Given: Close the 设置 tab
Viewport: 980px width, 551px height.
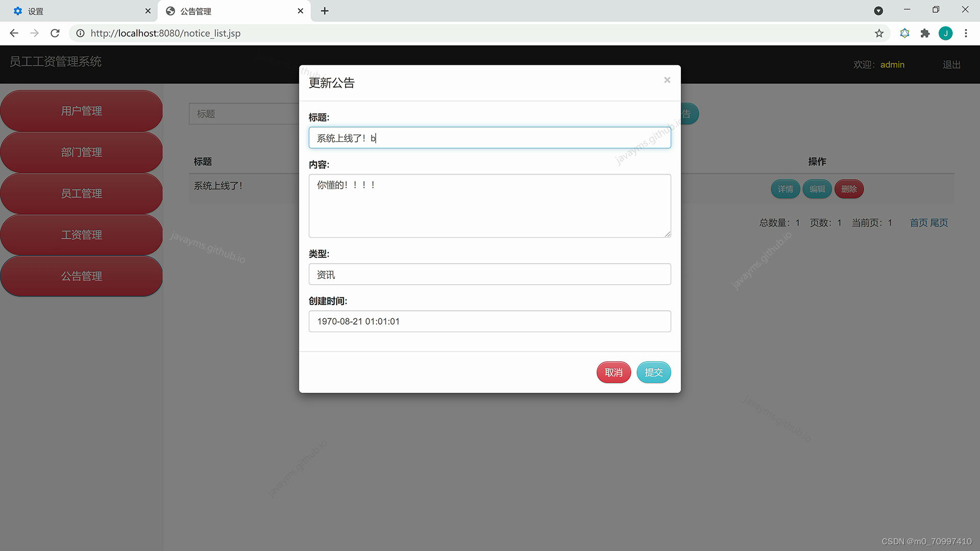Looking at the screenshot, I should pyautogui.click(x=148, y=11).
